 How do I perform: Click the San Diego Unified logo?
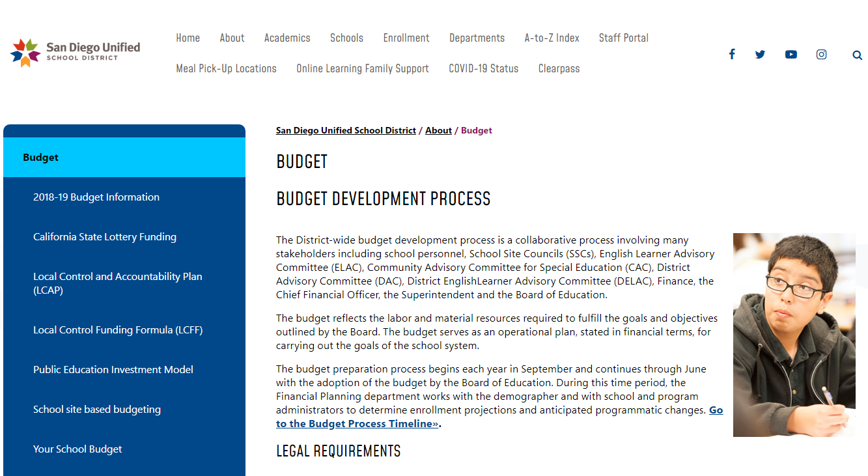point(76,53)
